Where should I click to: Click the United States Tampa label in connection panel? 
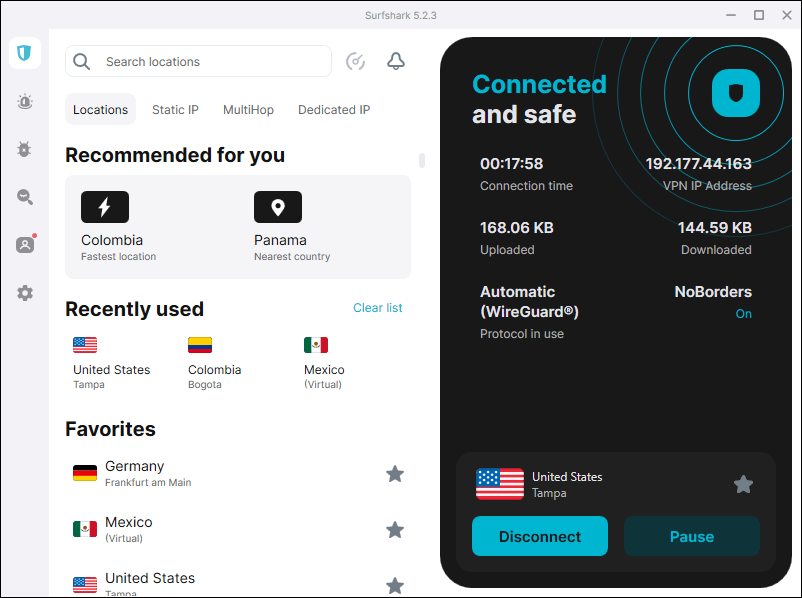pos(567,484)
